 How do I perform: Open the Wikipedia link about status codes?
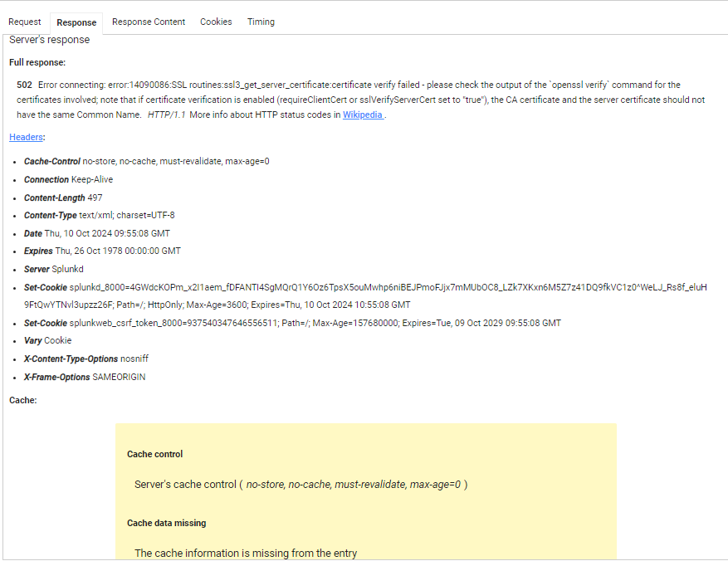coord(363,115)
